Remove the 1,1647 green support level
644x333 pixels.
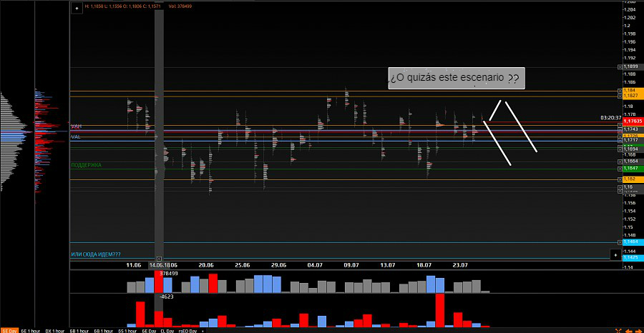tap(620, 168)
